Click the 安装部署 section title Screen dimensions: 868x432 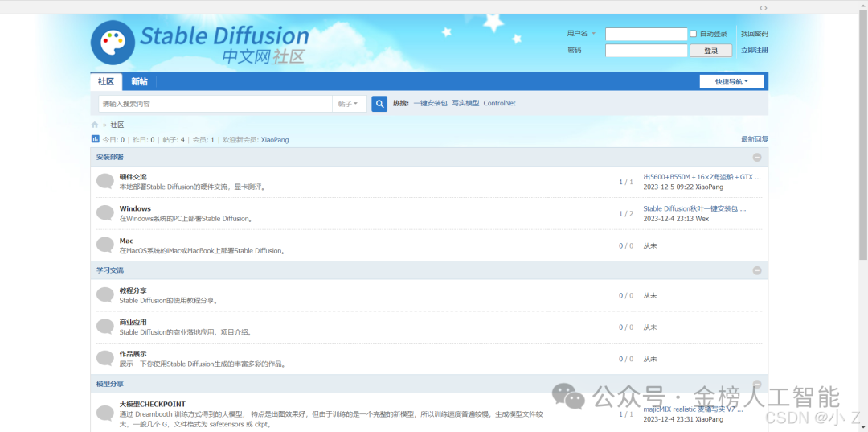[109, 158]
